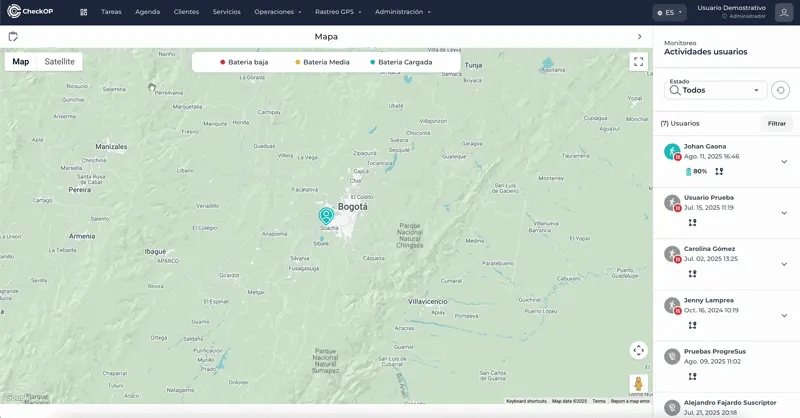The height and width of the screenshot is (418, 800).
Task: Click Johan Gaona's route icon
Action: 719,171
